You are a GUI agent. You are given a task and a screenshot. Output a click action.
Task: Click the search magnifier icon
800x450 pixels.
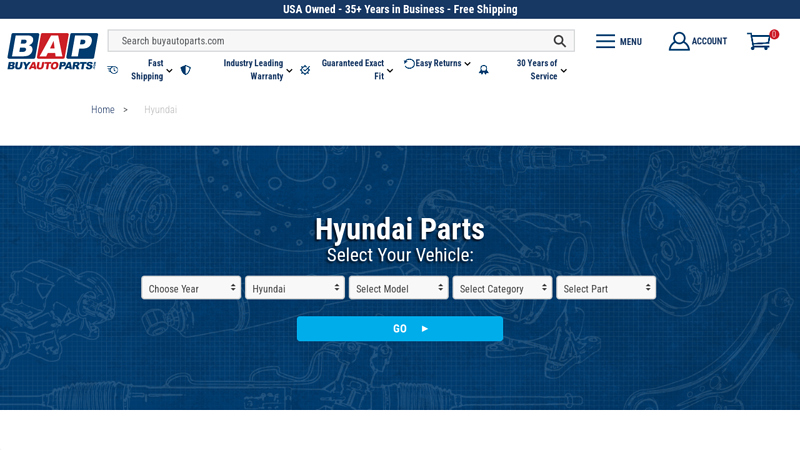click(x=560, y=41)
